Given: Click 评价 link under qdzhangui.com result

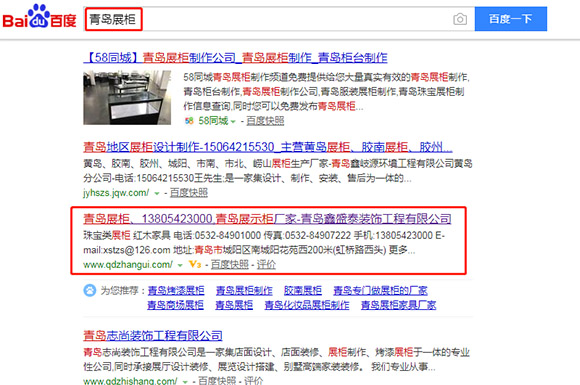Looking at the screenshot, I should tap(266, 264).
